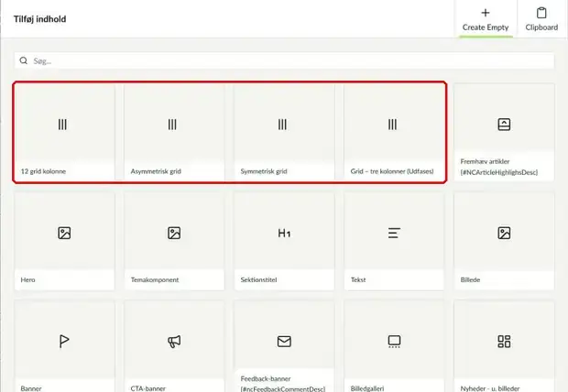This screenshot has height=392, width=568.
Task: Click the 'Billede' label
Action: [470, 279]
